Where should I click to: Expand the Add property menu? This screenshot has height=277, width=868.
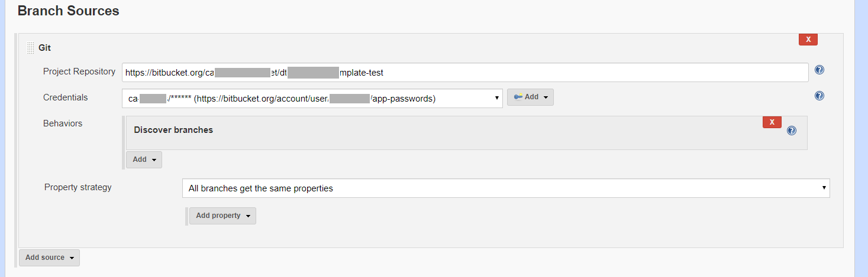point(222,216)
